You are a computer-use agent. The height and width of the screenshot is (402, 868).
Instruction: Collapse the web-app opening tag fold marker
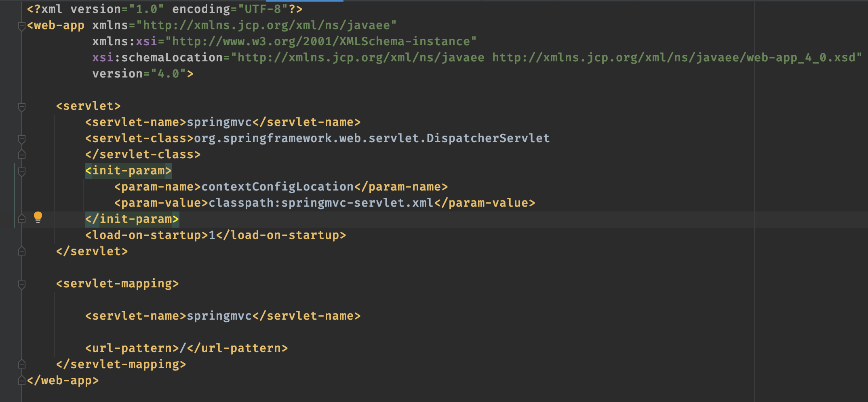[22, 26]
